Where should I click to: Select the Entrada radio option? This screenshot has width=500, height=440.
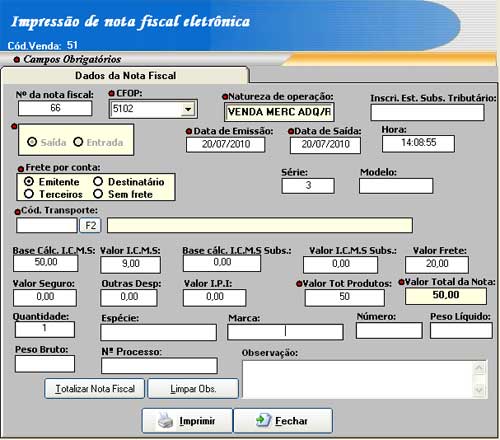[78, 142]
